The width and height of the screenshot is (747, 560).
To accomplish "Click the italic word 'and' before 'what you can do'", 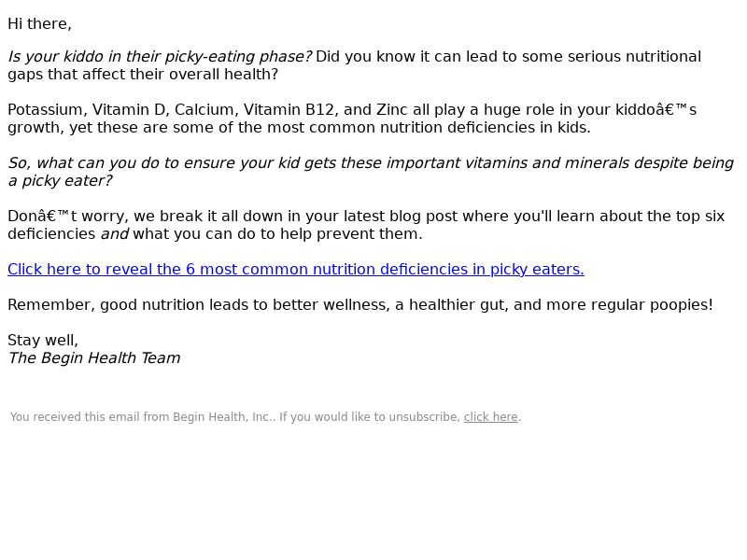I will coord(114,234).
